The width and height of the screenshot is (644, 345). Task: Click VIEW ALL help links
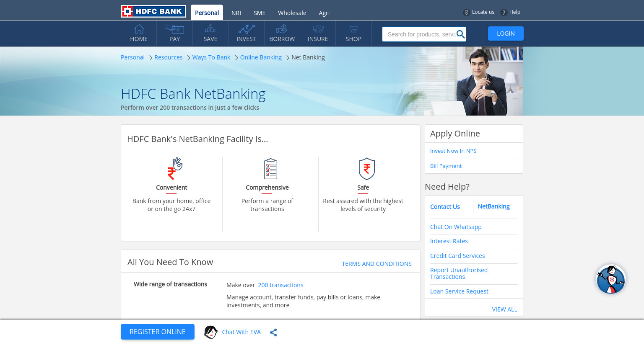coord(504,309)
